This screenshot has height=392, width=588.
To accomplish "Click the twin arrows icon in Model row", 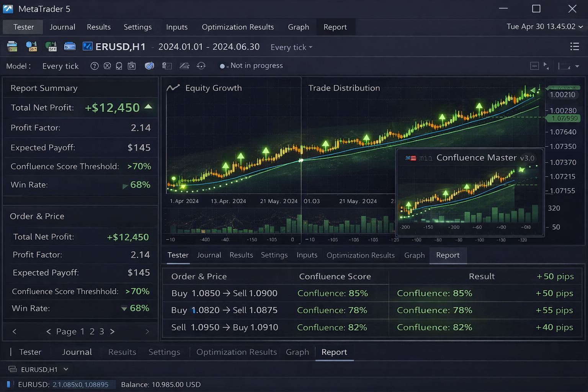I will click(546, 66).
